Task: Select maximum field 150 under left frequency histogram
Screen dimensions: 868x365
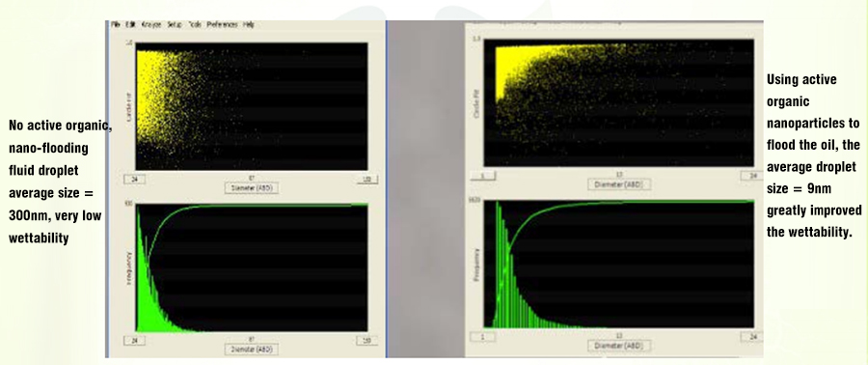Action: (367, 340)
